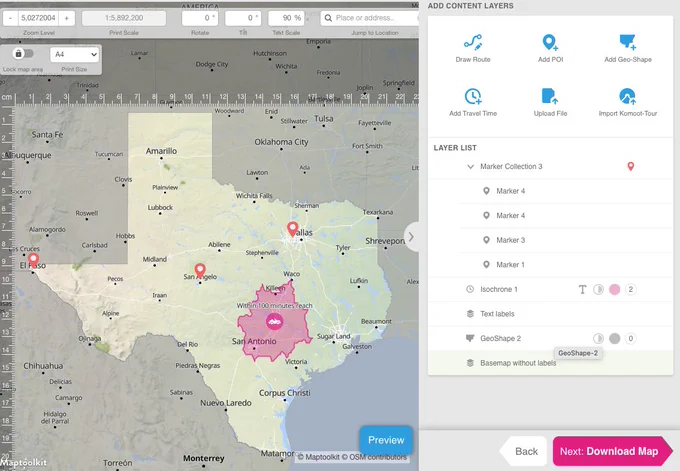Click the number 2 badge on Isochrone 1
This screenshot has width=680, height=471.
click(x=631, y=289)
